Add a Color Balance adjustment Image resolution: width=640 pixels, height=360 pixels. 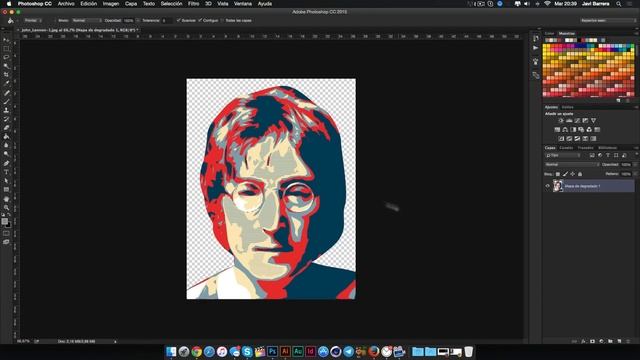[565, 129]
